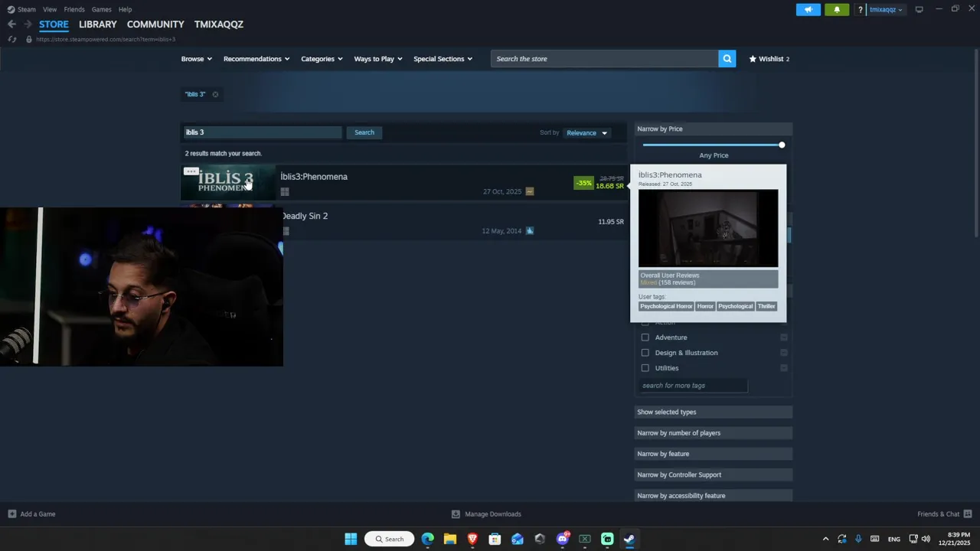The width and height of the screenshot is (980, 551).
Task: Open the tmixaqqz account dropdown
Action: 886,10
